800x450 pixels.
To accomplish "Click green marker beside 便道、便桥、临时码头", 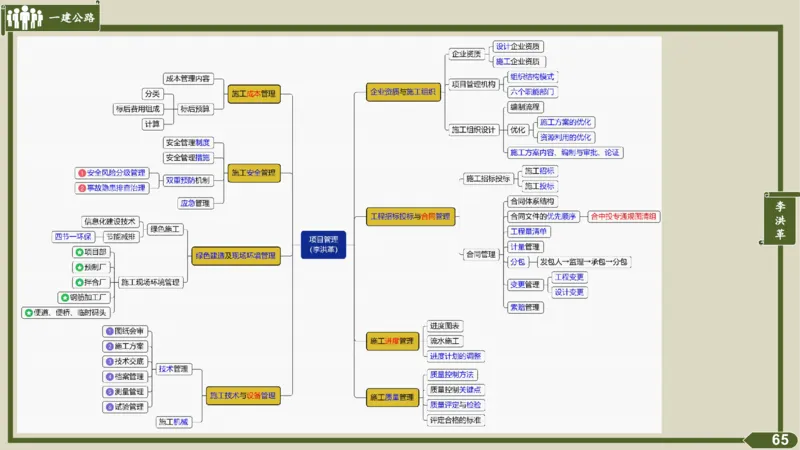I will [x=27, y=312].
